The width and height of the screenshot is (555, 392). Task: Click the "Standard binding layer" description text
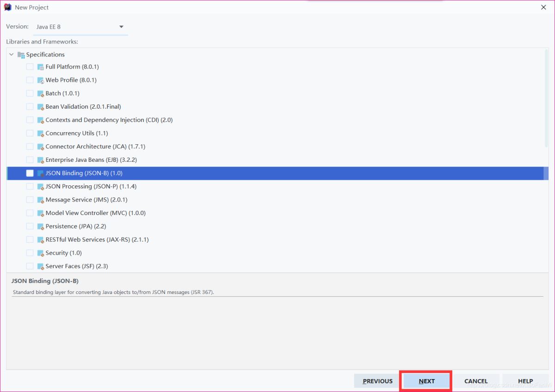[x=113, y=292]
